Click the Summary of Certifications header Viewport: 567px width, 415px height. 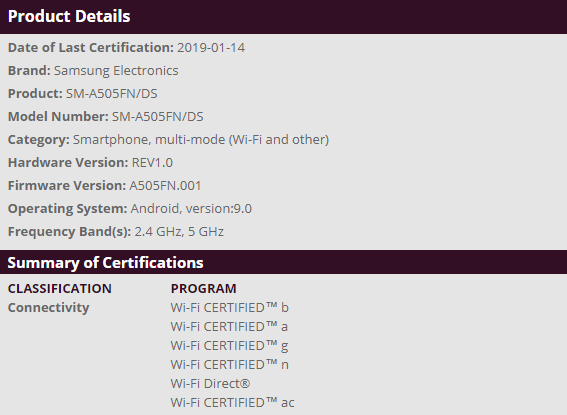pyautogui.click(x=105, y=263)
